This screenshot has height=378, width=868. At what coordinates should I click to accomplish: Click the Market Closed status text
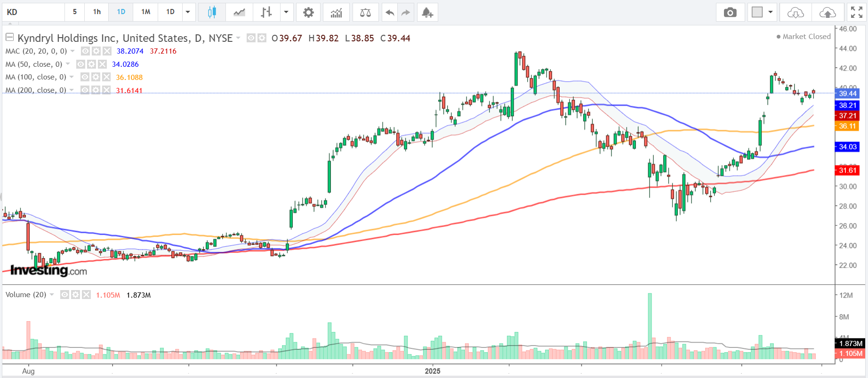pos(806,36)
